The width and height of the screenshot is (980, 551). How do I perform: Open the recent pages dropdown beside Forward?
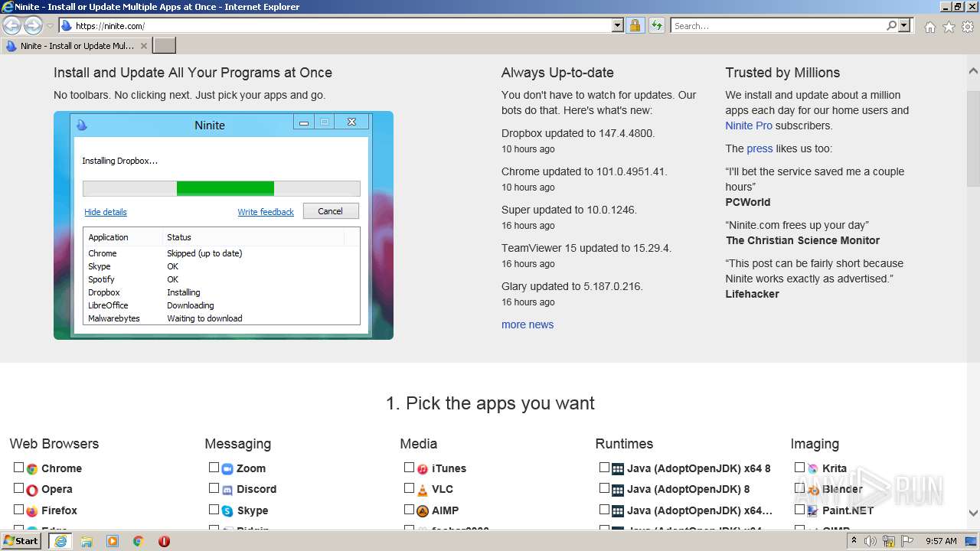[50, 26]
